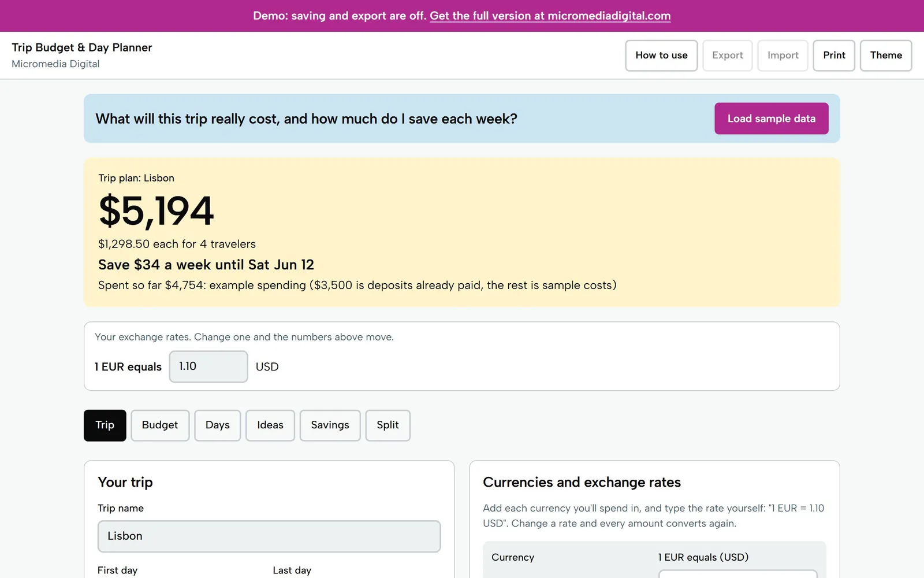Viewport: 924px width, 578px height.
Task: Click '$1,298.50 each for 4 travelers' text
Action: (x=177, y=244)
